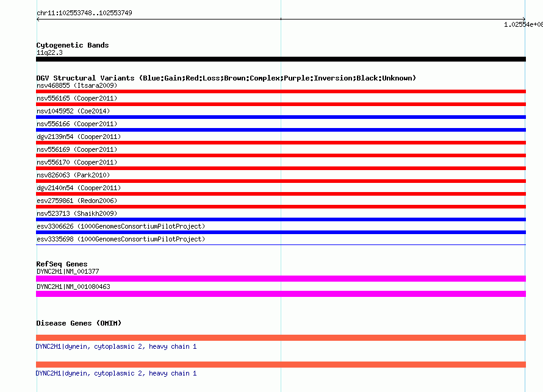Select the Cytogenetic Bands track title
Screen dimensions: 543x392
[73, 45]
